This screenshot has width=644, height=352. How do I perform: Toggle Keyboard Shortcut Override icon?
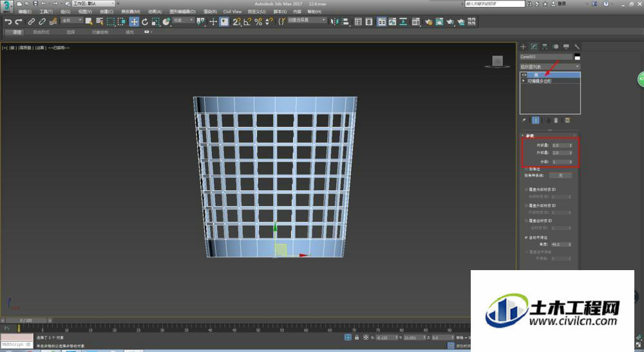pyautogui.click(x=224, y=22)
